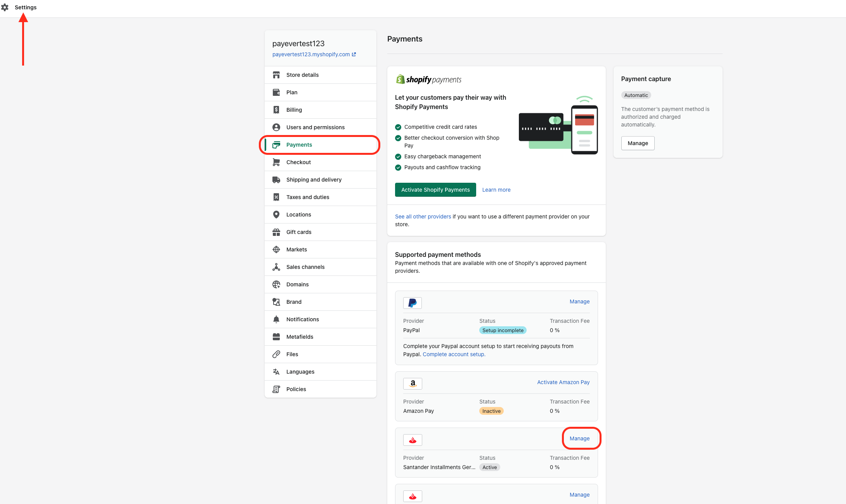Open the Plan settings page

(321, 92)
